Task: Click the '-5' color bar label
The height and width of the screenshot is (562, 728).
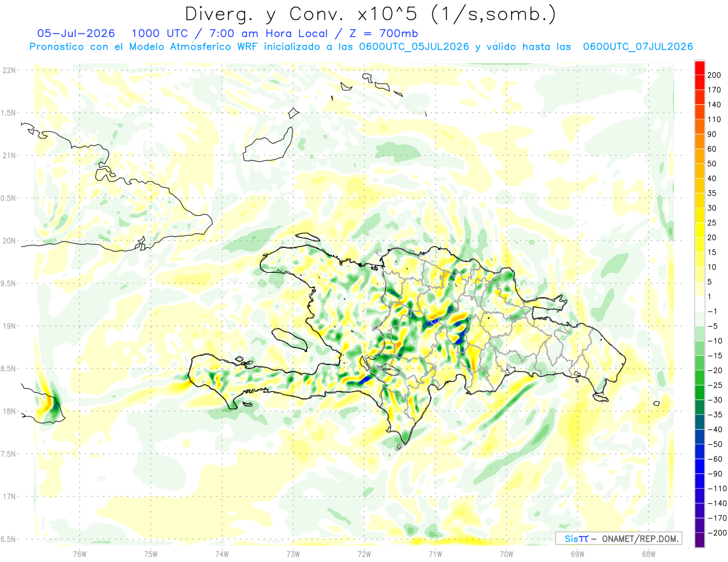Action: (713, 326)
